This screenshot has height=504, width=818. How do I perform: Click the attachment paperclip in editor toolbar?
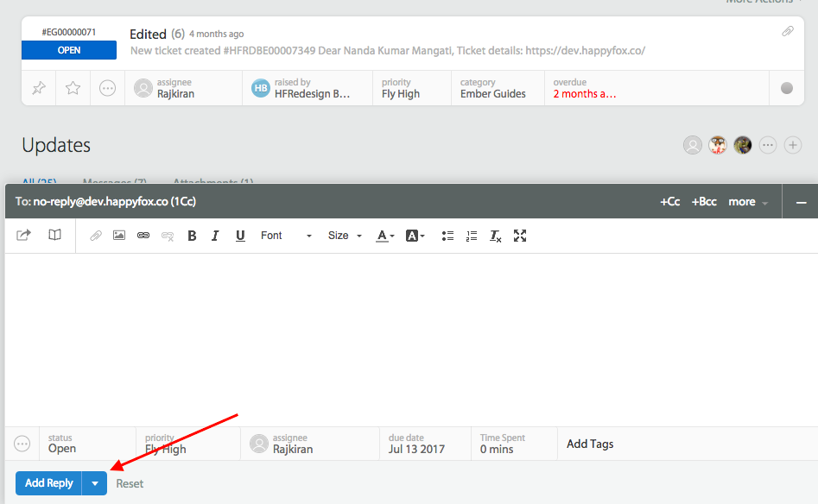coord(96,236)
